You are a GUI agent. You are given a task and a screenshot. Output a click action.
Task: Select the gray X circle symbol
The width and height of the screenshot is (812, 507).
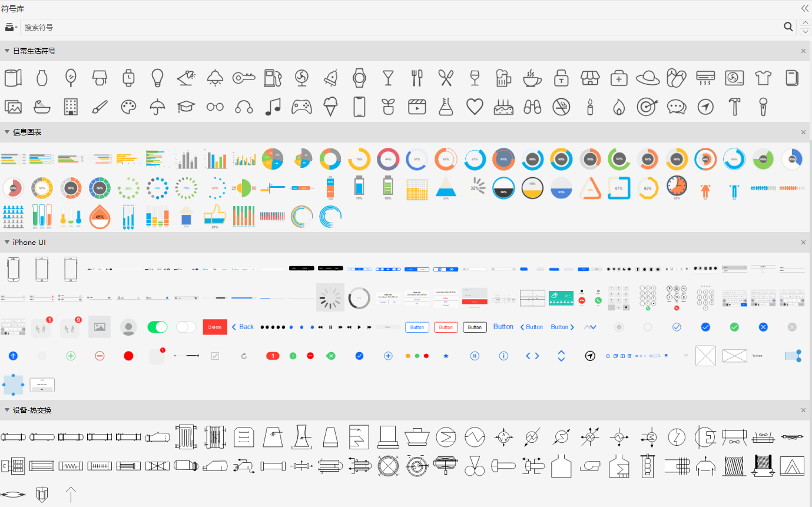tap(792, 327)
